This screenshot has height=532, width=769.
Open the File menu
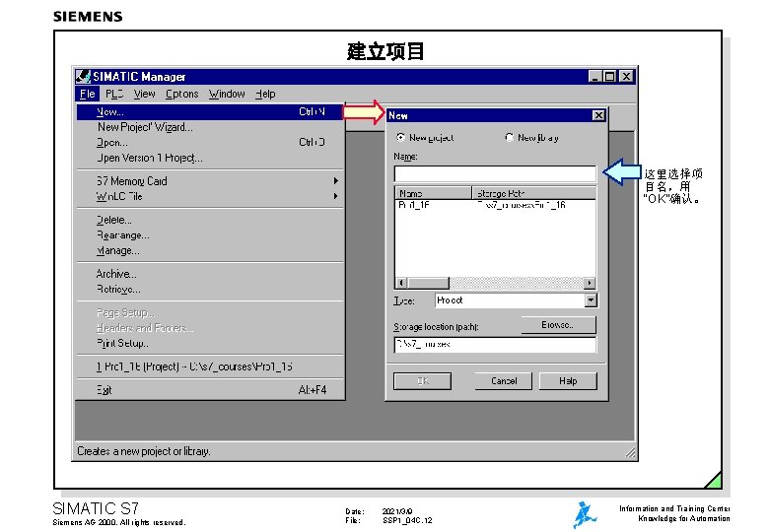(x=88, y=94)
